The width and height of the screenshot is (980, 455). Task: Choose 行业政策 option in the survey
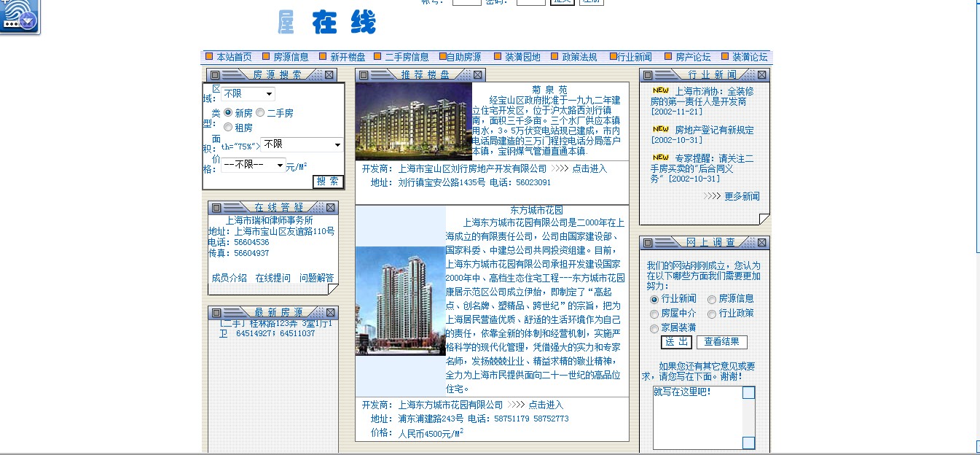[712, 314]
